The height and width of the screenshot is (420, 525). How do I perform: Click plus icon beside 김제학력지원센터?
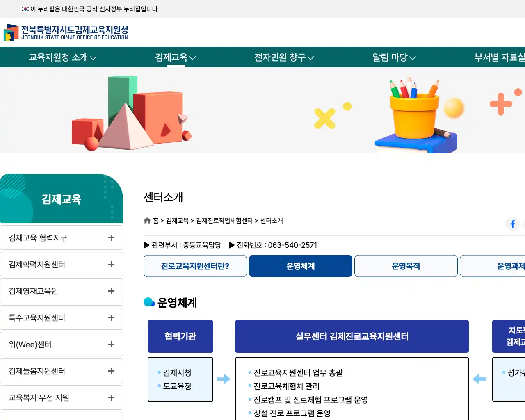pyautogui.click(x=111, y=265)
